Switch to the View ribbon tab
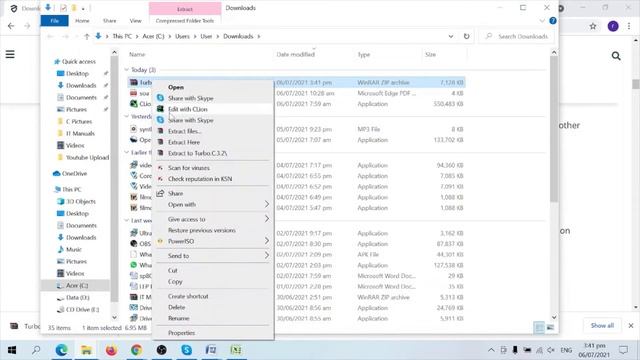This screenshot has height=360, width=640. 136,20
